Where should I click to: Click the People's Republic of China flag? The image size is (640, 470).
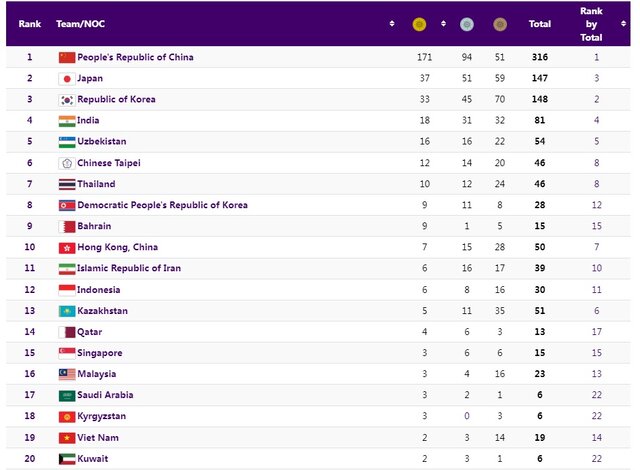[x=66, y=57]
